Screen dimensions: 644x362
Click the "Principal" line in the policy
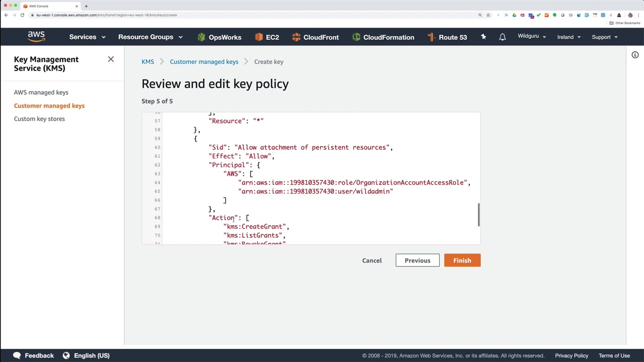(x=234, y=165)
